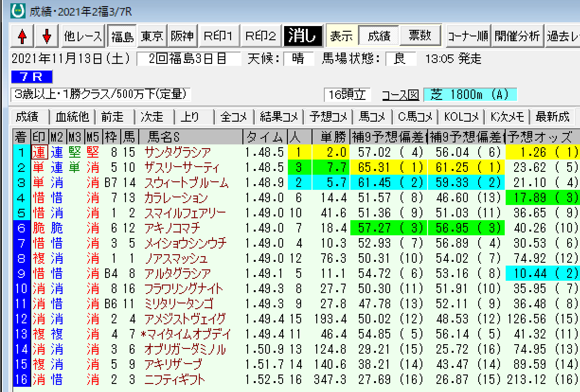The width and height of the screenshot is (580, 392).
Task: Click horse name アキノコマチ
Action: 172,228
